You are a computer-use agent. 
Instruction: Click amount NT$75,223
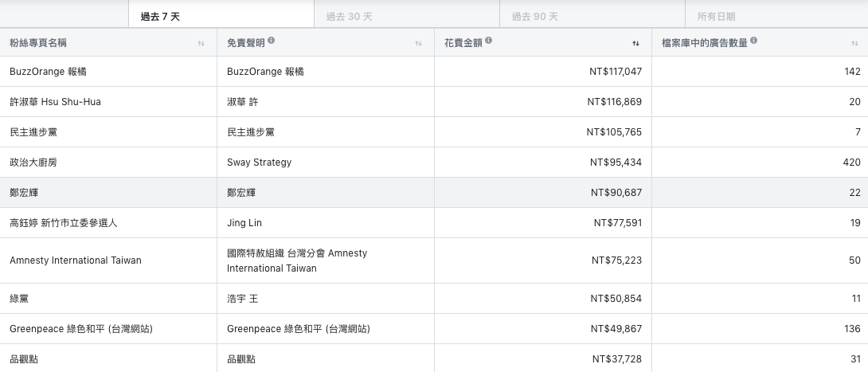[616, 260]
